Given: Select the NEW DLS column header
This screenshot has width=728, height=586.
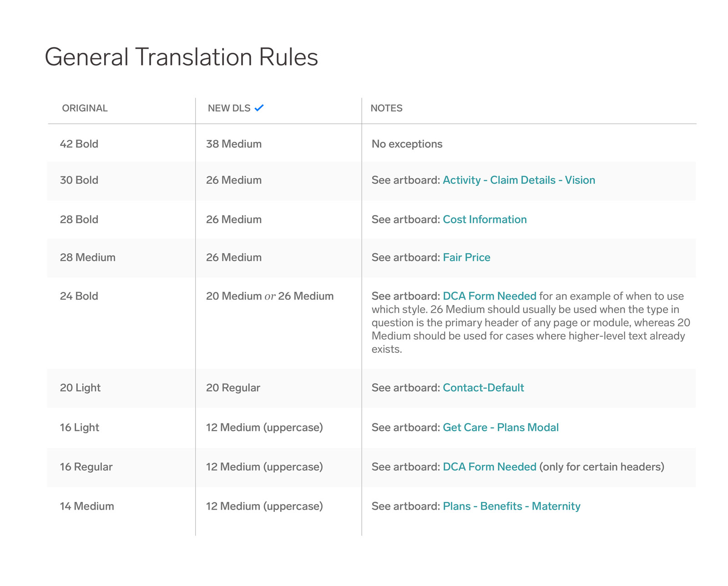Looking at the screenshot, I should [x=229, y=108].
